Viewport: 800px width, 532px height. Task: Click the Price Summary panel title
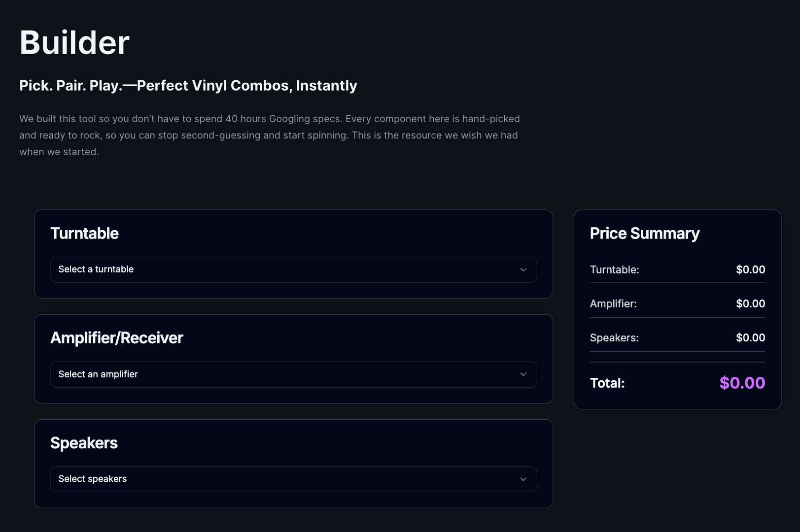pos(645,233)
